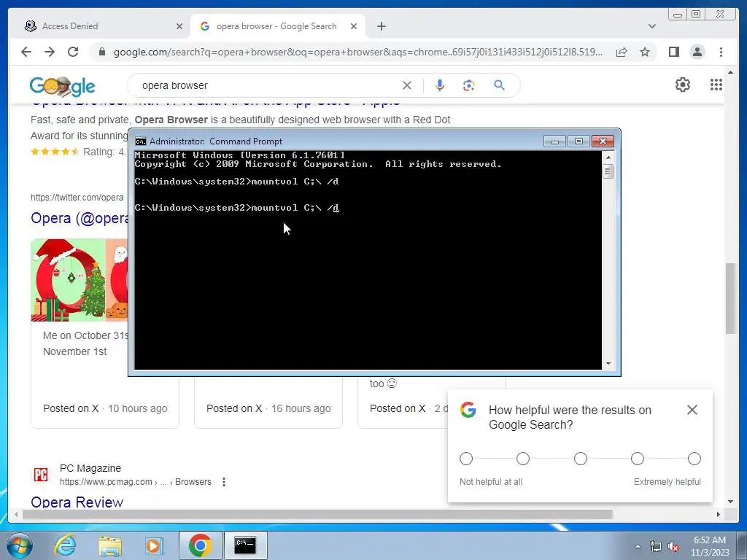The height and width of the screenshot is (560, 747).
Task: Open Command Prompt system menu icon
Action: coord(141,141)
